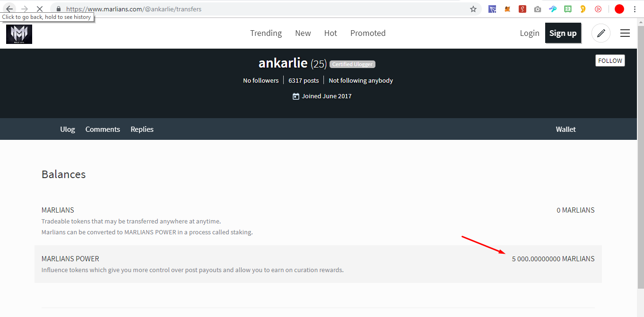The height and width of the screenshot is (317, 644).
Task: Follow ankarlie with FOLLOW button
Action: [610, 60]
